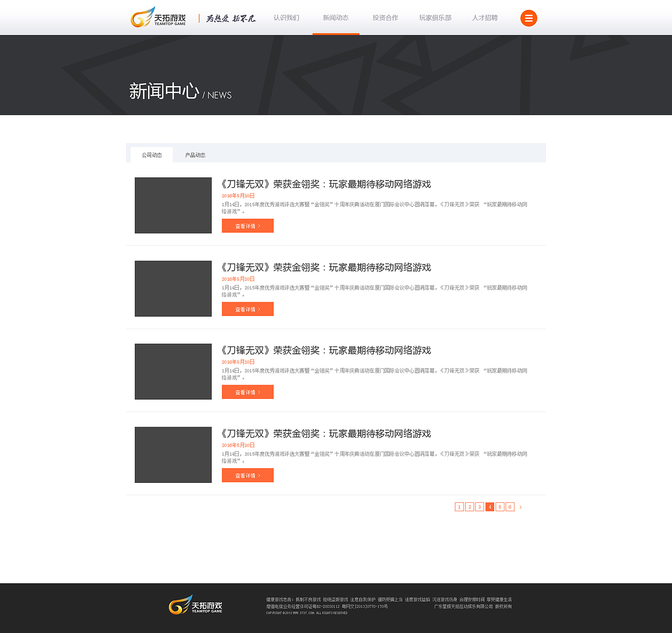Click the next page arrow in pagination
Screen dimensions: 672x633
[520, 507]
